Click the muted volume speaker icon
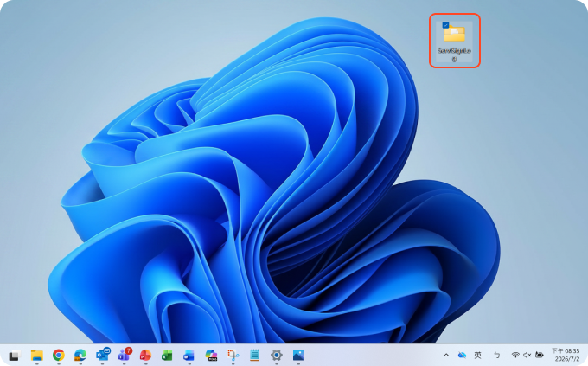 pos(527,355)
